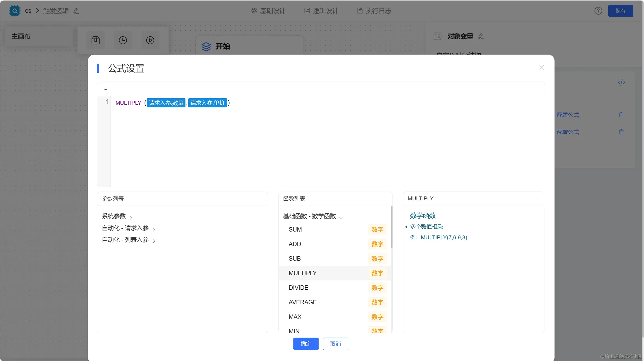644x361 pixels.
Task: Click the play run toolbar icon
Action: coord(150,40)
